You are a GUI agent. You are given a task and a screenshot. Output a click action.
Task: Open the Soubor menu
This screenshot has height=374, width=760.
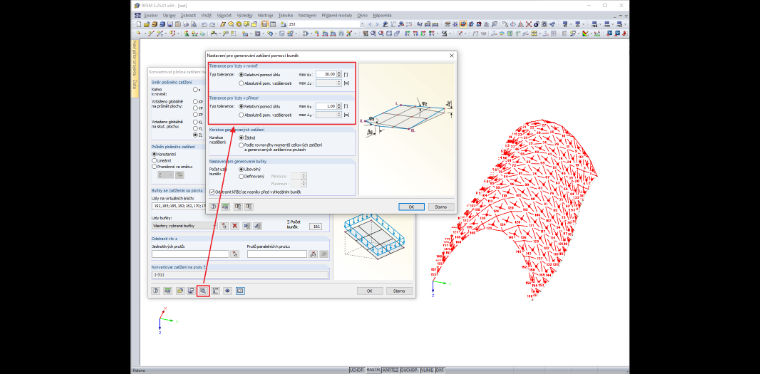tap(151, 16)
